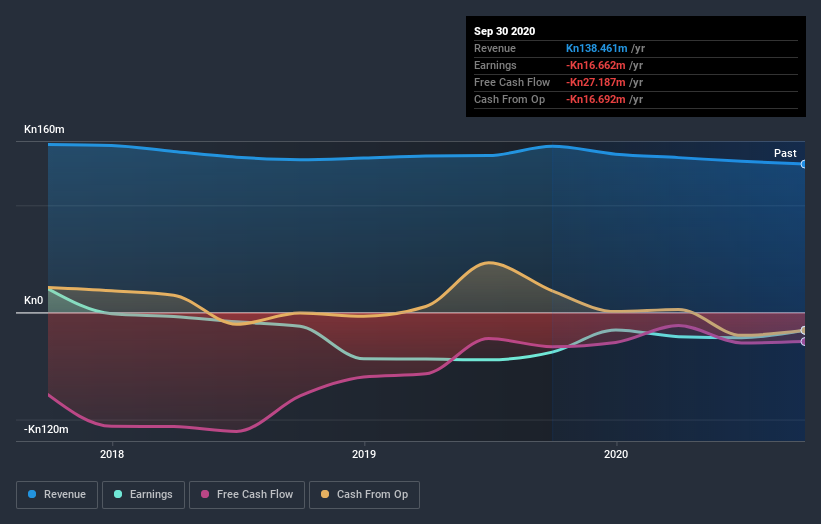Click the 2020 x-axis label

616,454
